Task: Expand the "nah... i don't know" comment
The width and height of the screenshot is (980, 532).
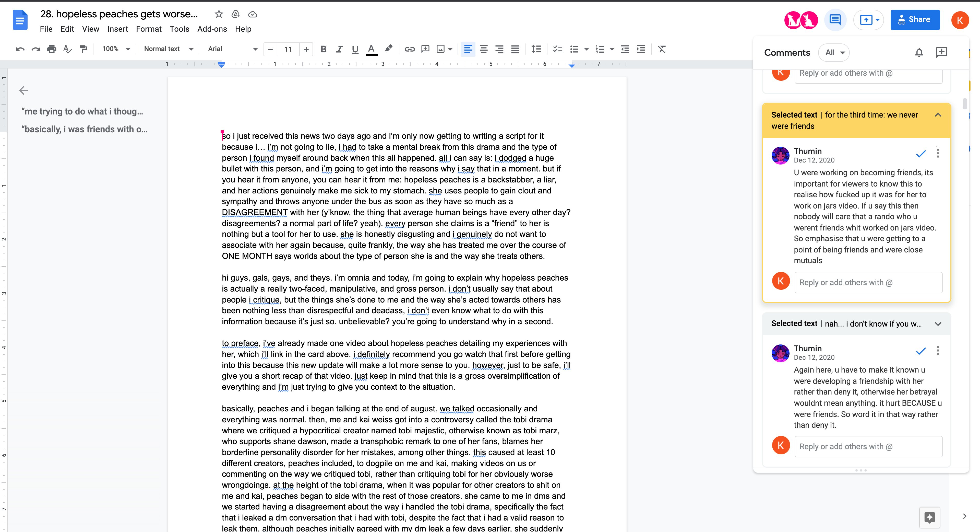Action: 938,324
